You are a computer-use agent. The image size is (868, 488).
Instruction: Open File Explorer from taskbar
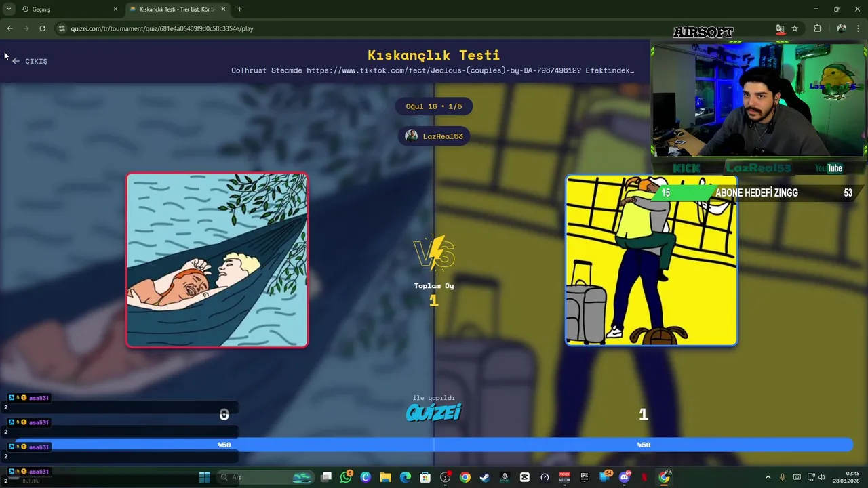385,477
